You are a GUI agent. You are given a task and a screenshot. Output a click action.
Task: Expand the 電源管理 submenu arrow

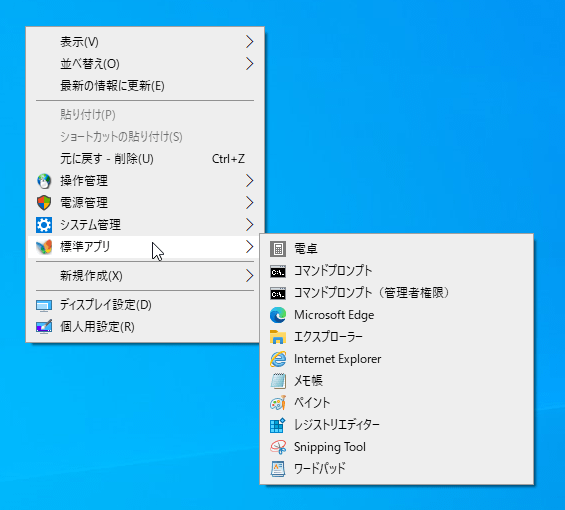250,203
